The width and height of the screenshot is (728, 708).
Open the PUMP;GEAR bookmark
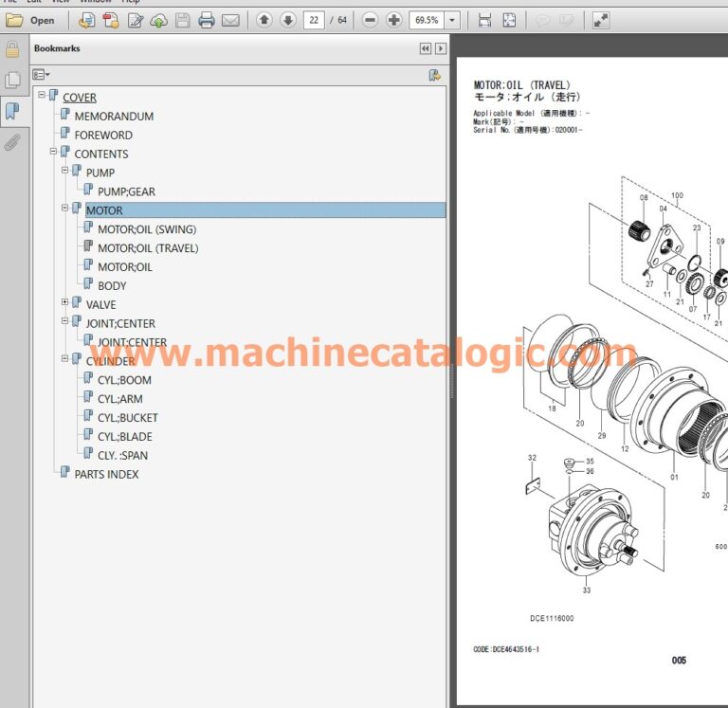pos(126,191)
